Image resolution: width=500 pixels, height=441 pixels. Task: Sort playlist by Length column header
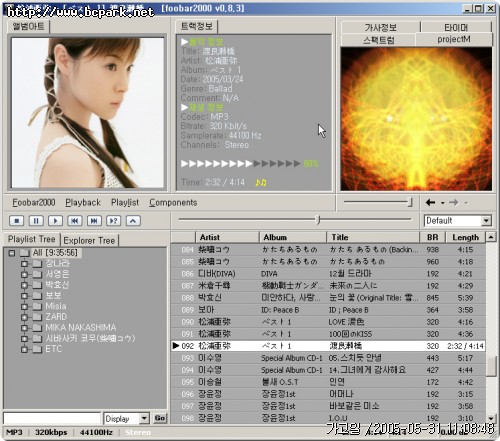(x=466, y=237)
